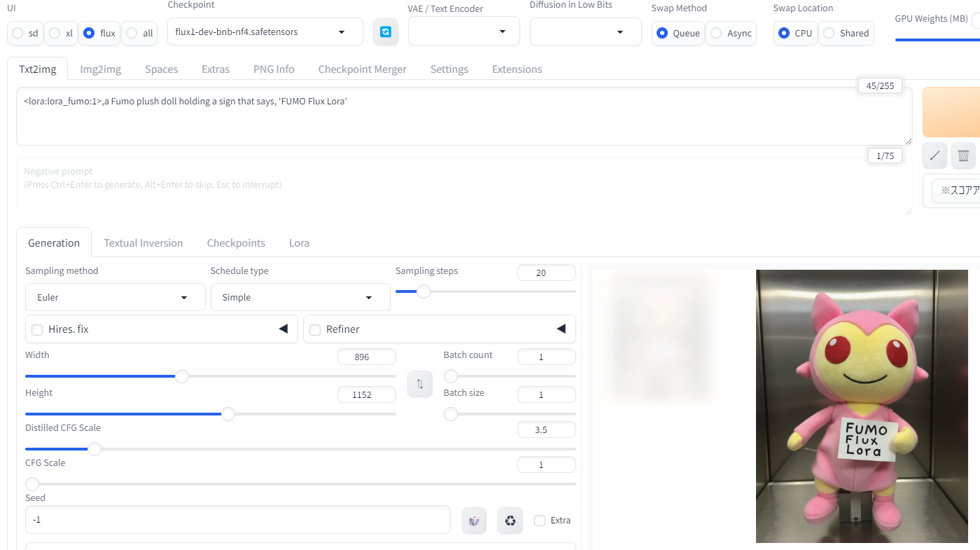This screenshot has width=980, height=550.
Task: Open the Diffusion in Low Bits dropdown
Action: click(586, 32)
